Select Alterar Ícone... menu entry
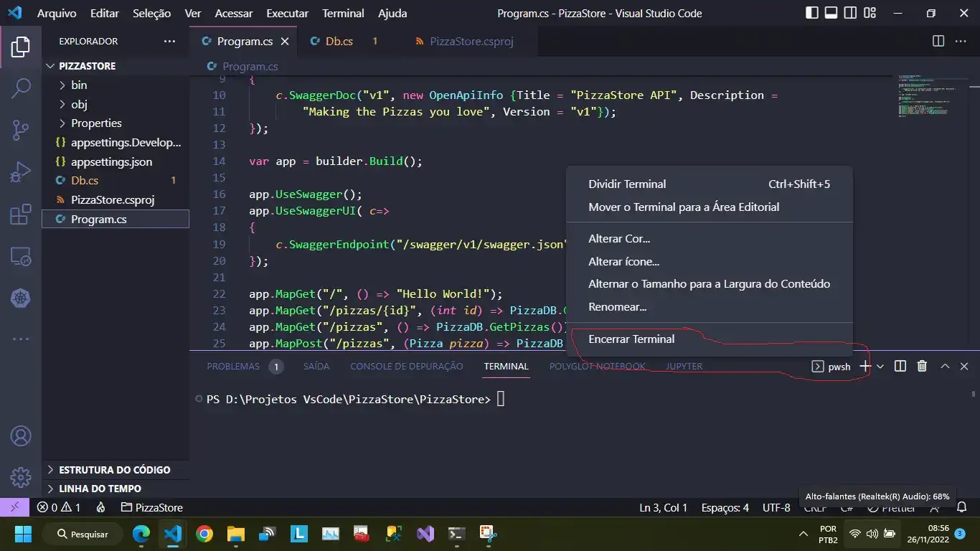The width and height of the screenshot is (980, 551). point(709,262)
